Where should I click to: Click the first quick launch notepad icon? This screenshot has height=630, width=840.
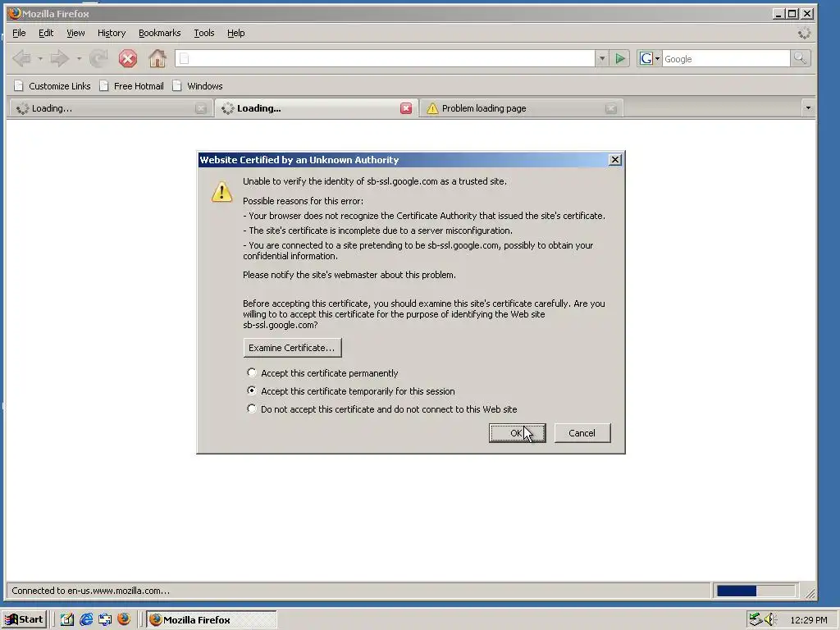point(67,619)
